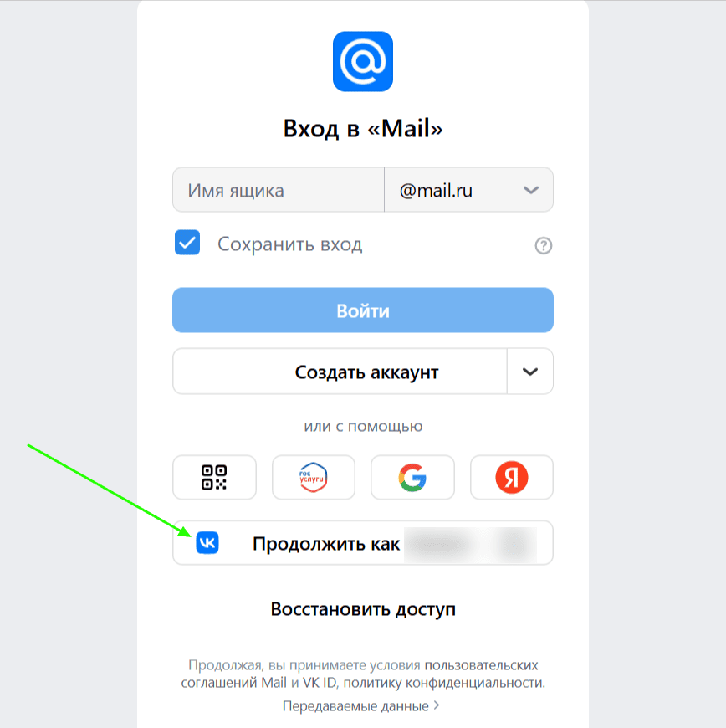
Task: Click the VK logo icon
Action: [x=207, y=543]
